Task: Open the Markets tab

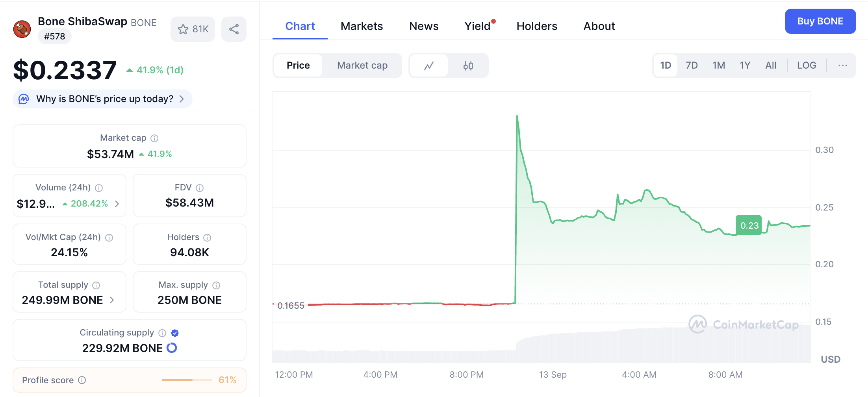Action: (362, 26)
